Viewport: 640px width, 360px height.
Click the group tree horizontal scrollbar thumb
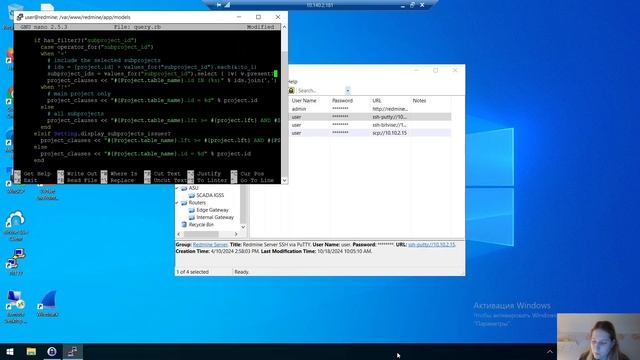[201, 234]
